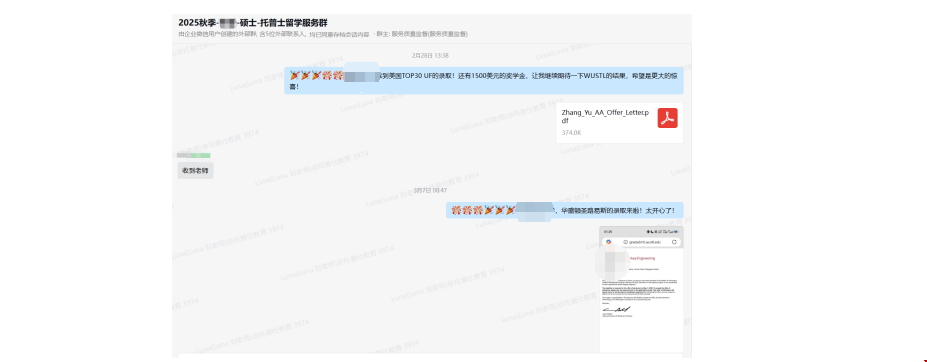Screen dimensions: 927x362
Task: Click the 374.0K file size label
Action: tap(571, 133)
